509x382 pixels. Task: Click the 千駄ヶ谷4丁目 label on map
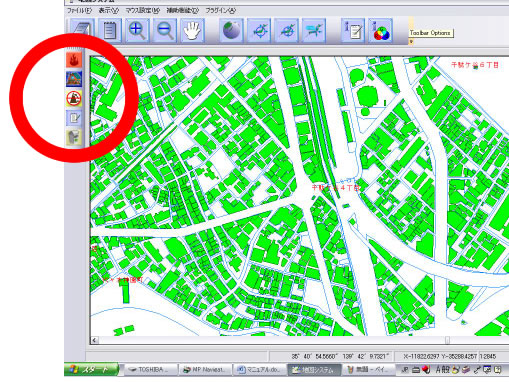(x=336, y=188)
